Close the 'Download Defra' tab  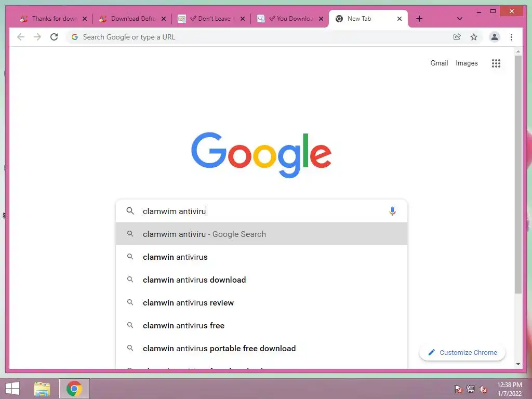tap(164, 19)
